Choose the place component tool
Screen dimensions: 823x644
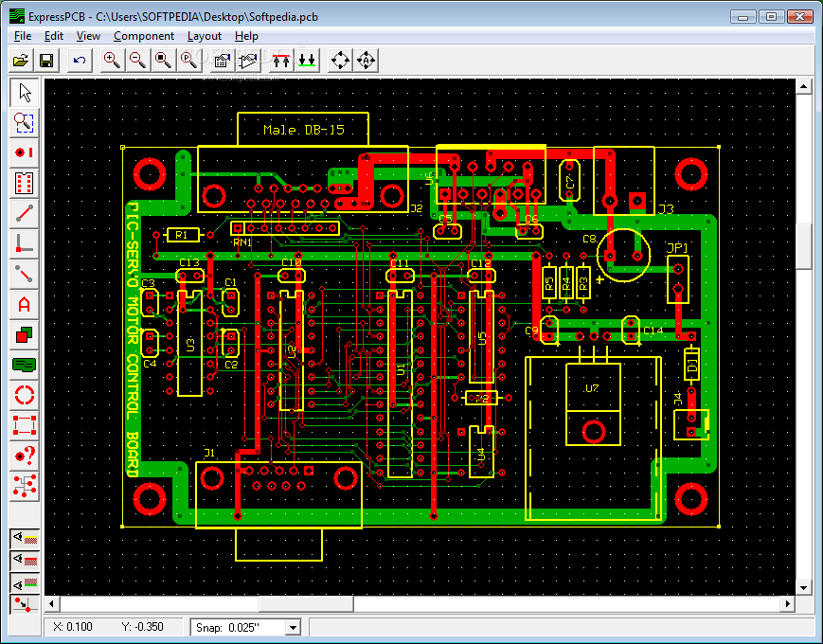(x=25, y=183)
